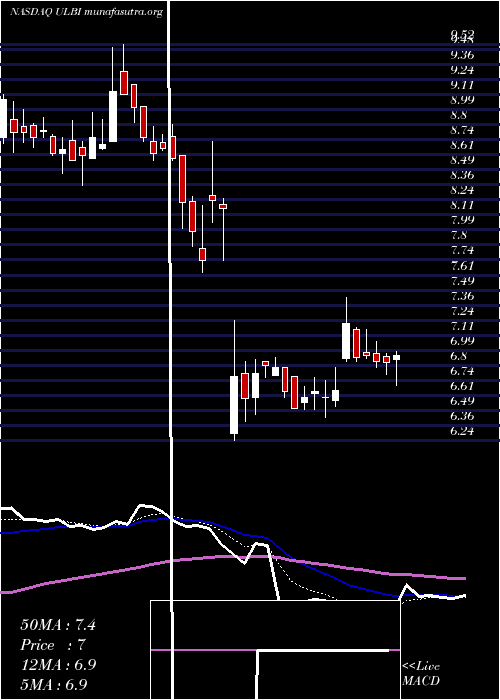Click the 8.61 price axis label

(x=462, y=145)
